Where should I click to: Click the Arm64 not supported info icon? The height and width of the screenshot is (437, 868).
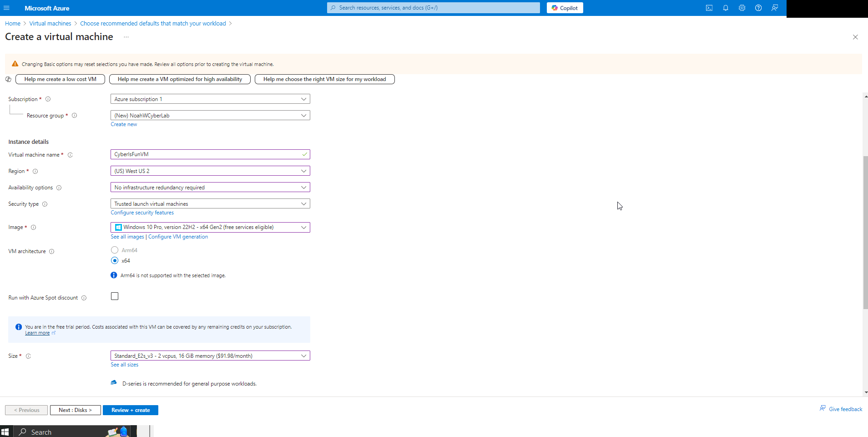point(114,275)
